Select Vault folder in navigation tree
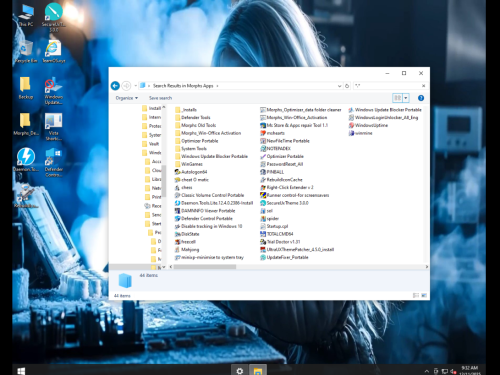The height and width of the screenshot is (375, 500). tap(151, 144)
